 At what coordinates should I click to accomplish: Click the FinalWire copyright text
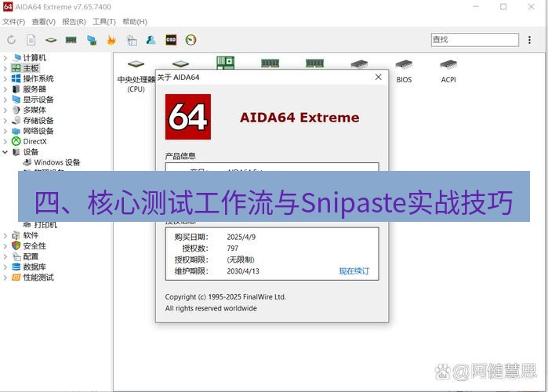tap(226, 297)
